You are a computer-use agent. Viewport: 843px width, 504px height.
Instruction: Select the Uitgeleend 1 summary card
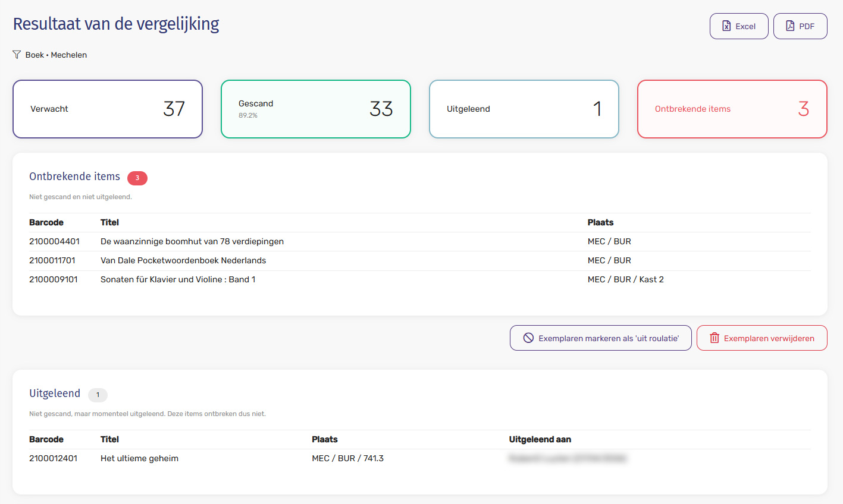pos(524,109)
